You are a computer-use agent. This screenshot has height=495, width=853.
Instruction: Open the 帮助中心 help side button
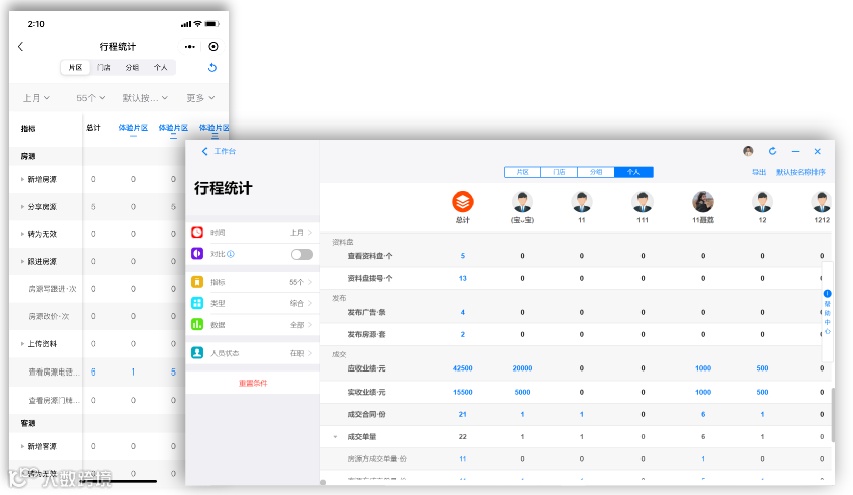[827, 312]
